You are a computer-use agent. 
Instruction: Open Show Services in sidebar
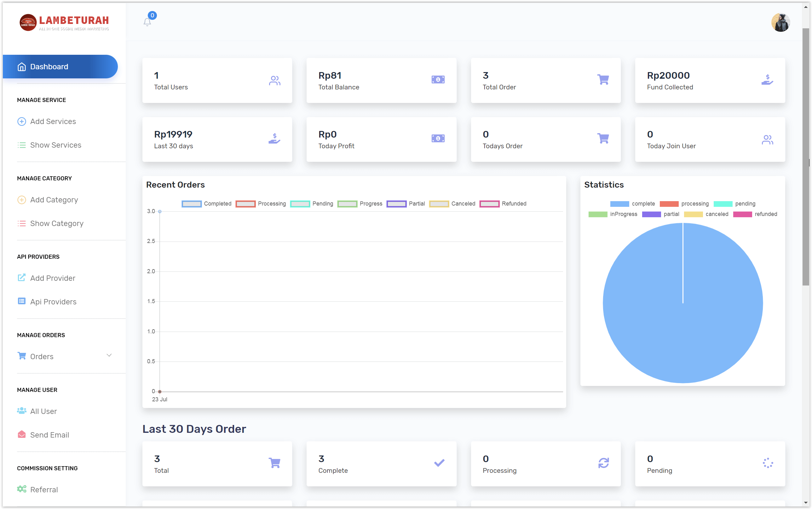[55, 145]
